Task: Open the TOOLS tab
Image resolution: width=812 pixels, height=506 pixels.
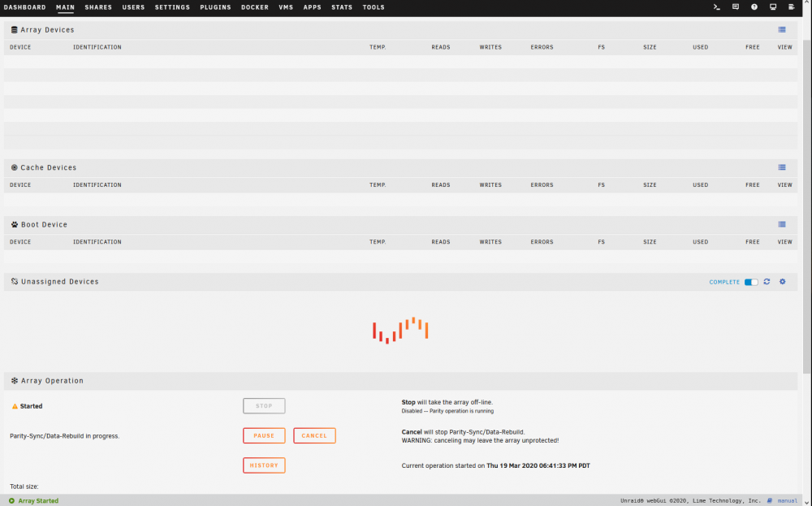Action: point(374,7)
